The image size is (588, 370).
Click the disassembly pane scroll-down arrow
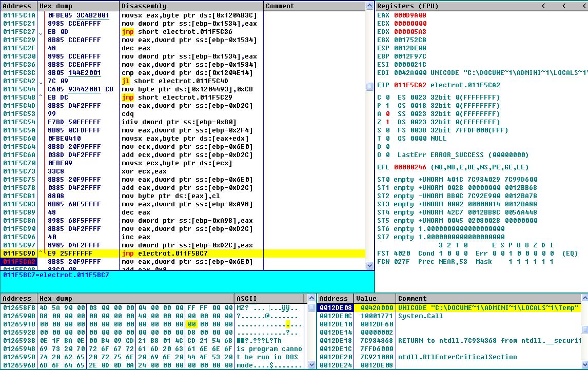(370, 265)
